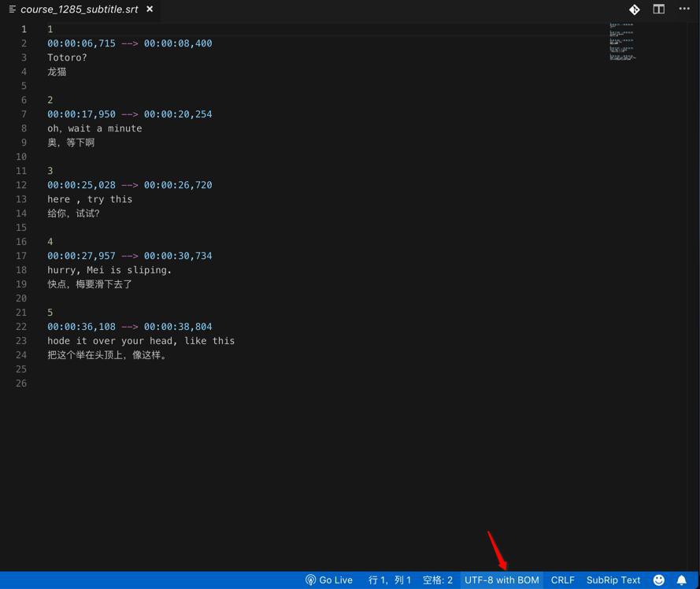Screen dimensions: 700x589
Task: Click the minimap code overview
Action: pyautogui.click(x=622, y=41)
